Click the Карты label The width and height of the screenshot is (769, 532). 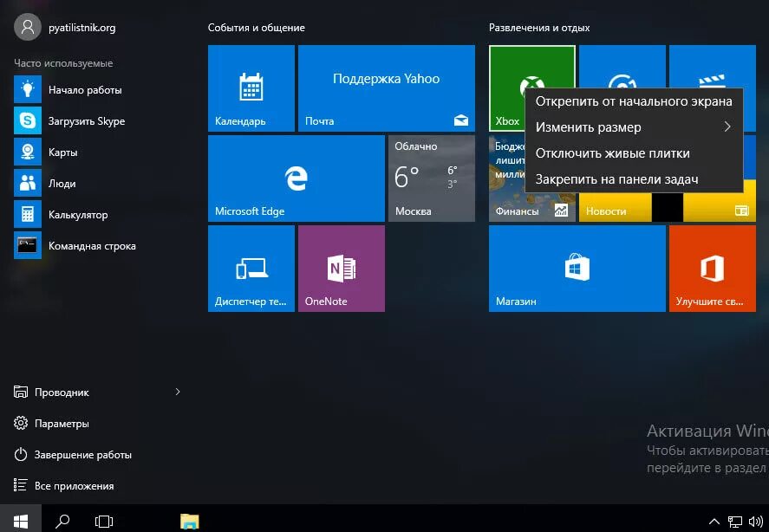62,152
